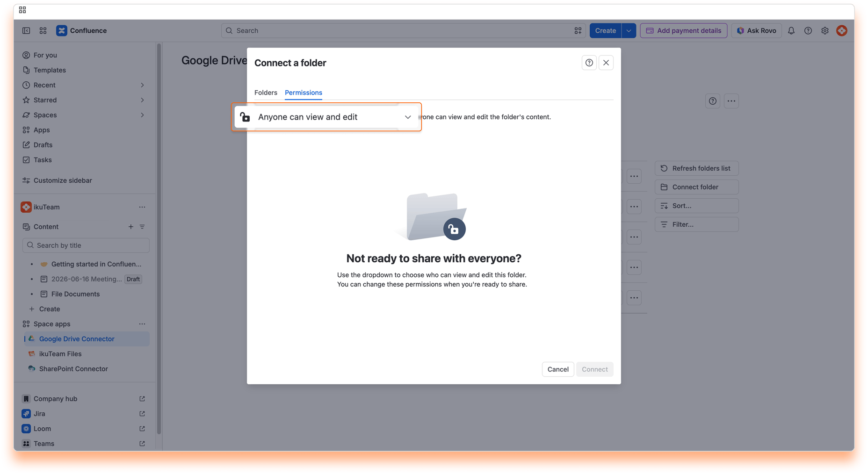Image resolution: width=868 pixels, height=474 pixels.
Task: Open the user profile avatar
Action: (841, 30)
